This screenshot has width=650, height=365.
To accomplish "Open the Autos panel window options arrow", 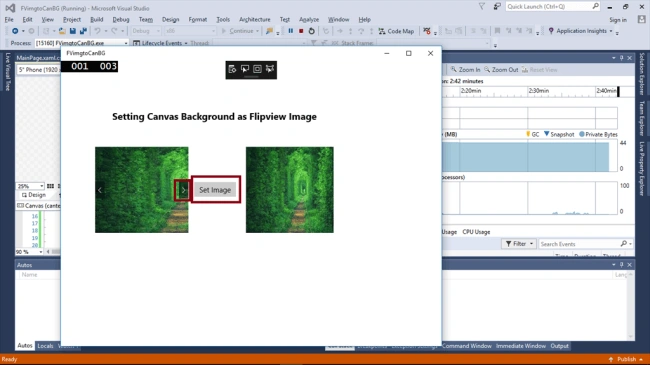I will pos(614,265).
